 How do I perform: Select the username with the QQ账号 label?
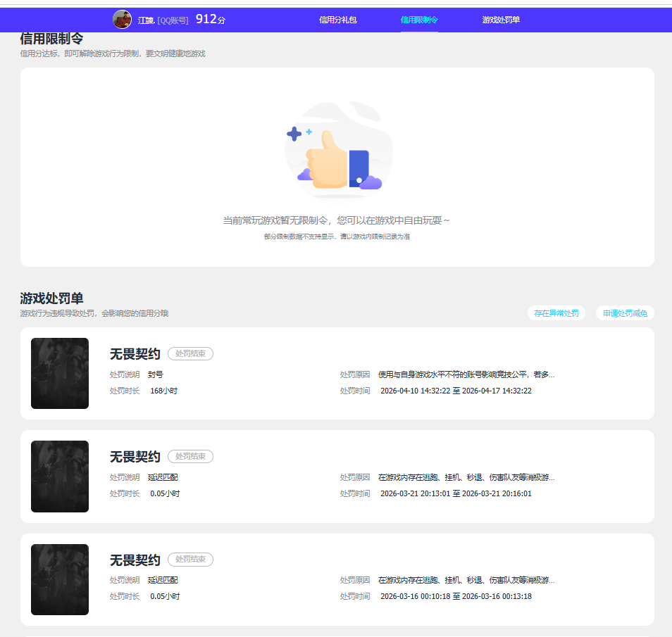(163, 20)
